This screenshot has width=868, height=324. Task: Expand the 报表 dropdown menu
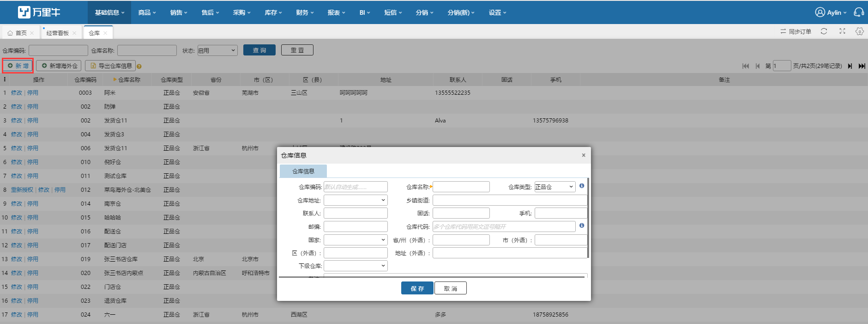336,12
